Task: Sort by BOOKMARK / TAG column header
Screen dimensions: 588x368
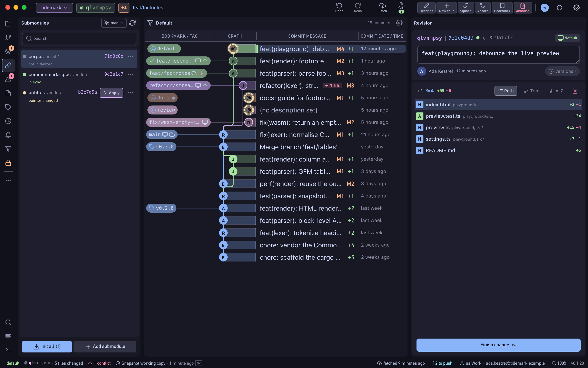Action: point(179,36)
